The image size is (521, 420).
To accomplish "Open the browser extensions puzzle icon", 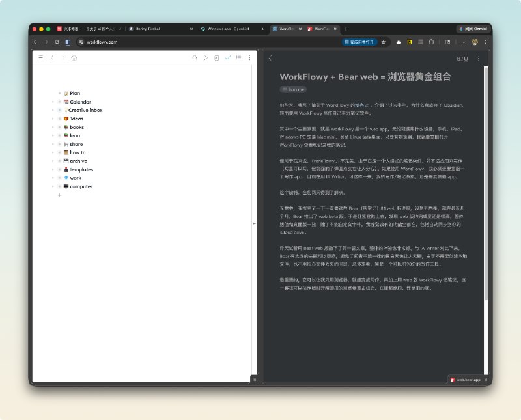I will [x=431, y=42].
